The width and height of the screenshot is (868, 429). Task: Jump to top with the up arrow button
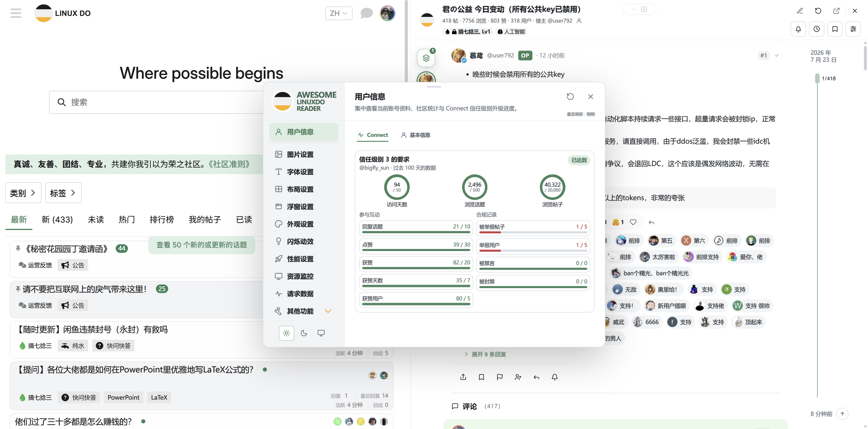tap(842, 414)
